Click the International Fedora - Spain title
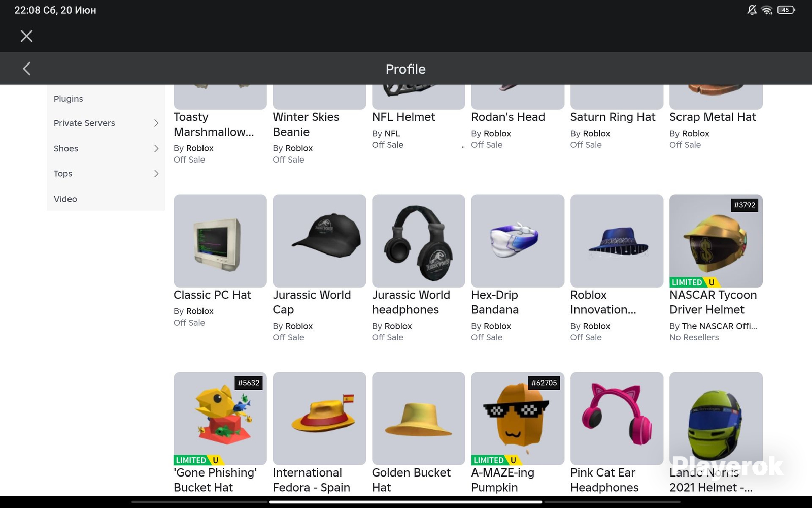Screen dimensions: 812x508 click(311, 480)
